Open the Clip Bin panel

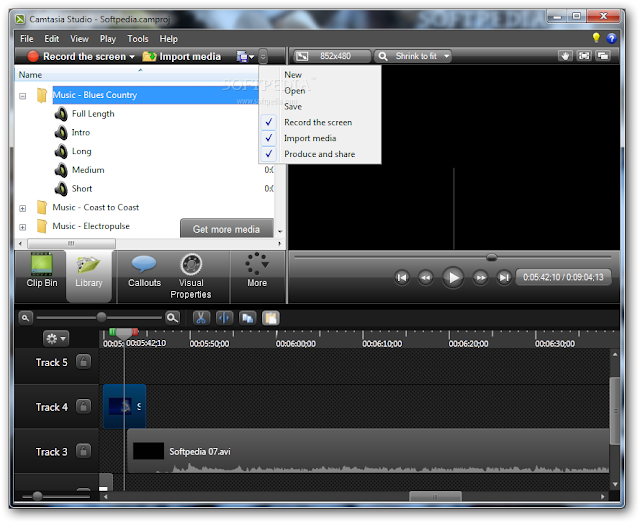[x=41, y=276]
